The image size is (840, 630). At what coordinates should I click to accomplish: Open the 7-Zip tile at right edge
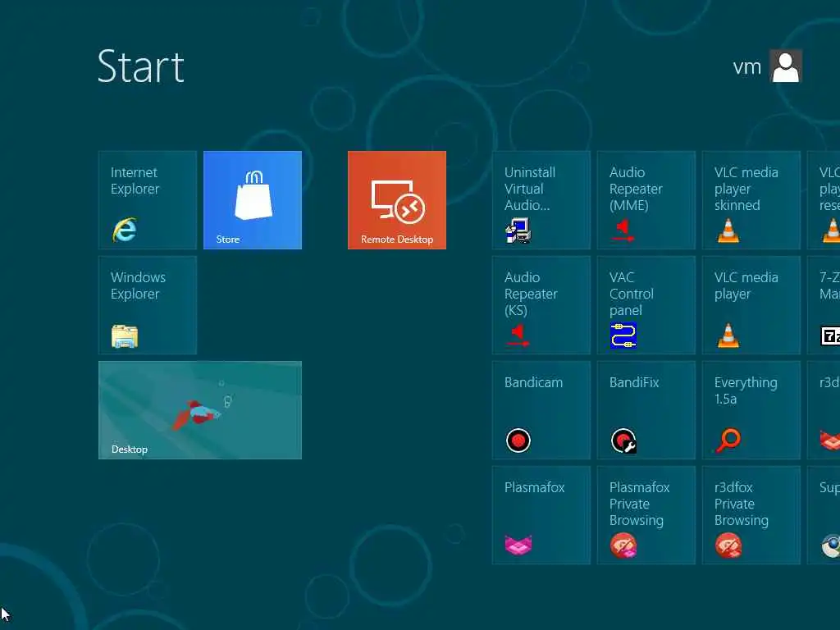coord(824,305)
